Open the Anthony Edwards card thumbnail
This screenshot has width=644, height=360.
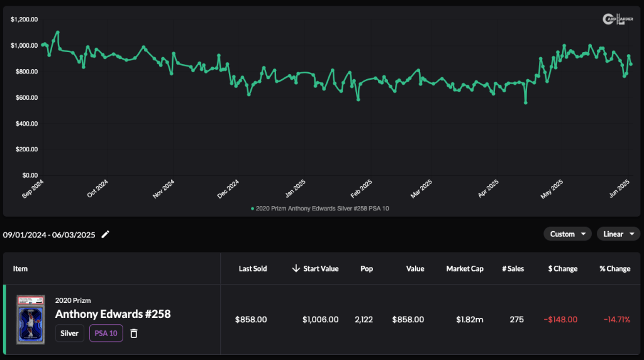click(x=30, y=319)
